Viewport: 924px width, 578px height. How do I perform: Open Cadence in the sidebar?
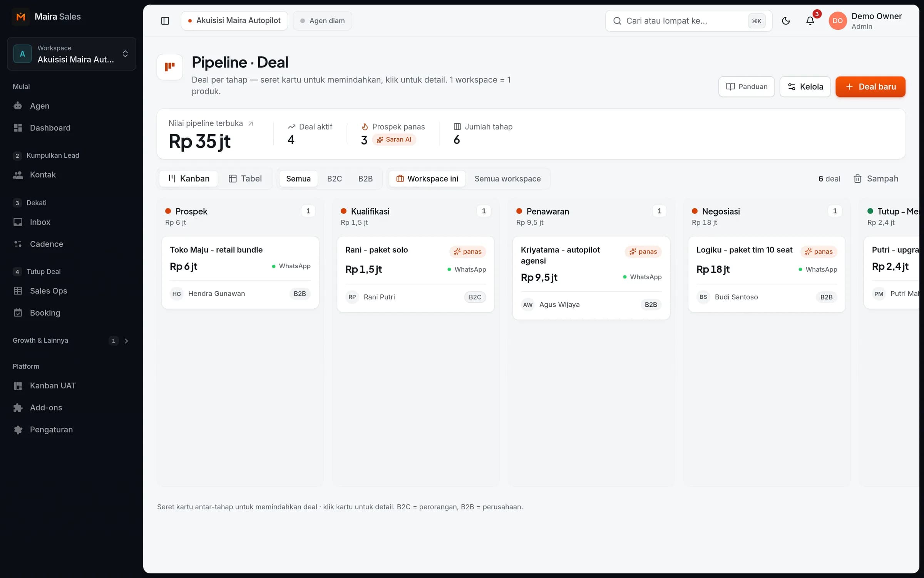click(72, 244)
